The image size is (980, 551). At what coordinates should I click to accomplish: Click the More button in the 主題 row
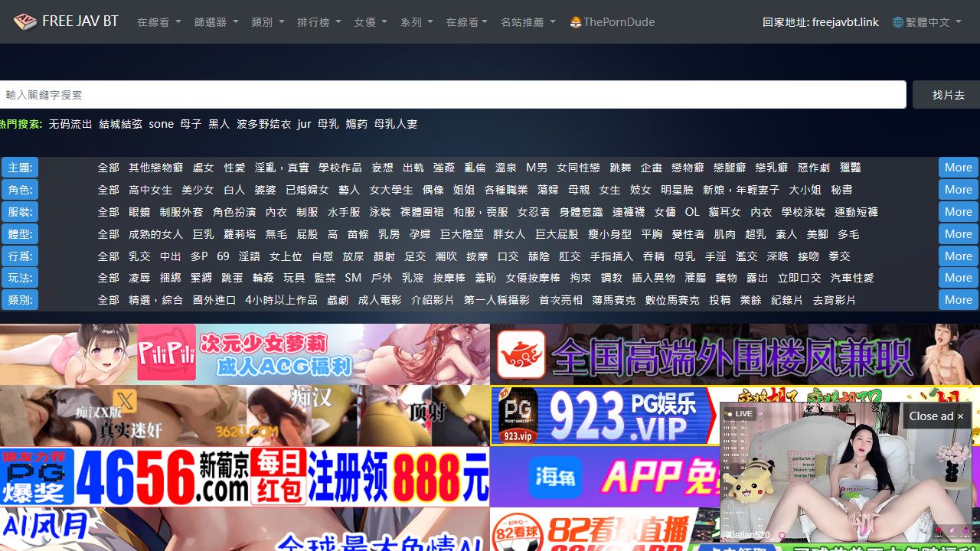958,168
